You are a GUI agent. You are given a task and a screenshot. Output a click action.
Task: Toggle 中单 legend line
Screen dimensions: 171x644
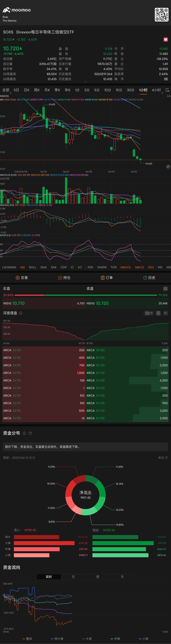click(115, 639)
